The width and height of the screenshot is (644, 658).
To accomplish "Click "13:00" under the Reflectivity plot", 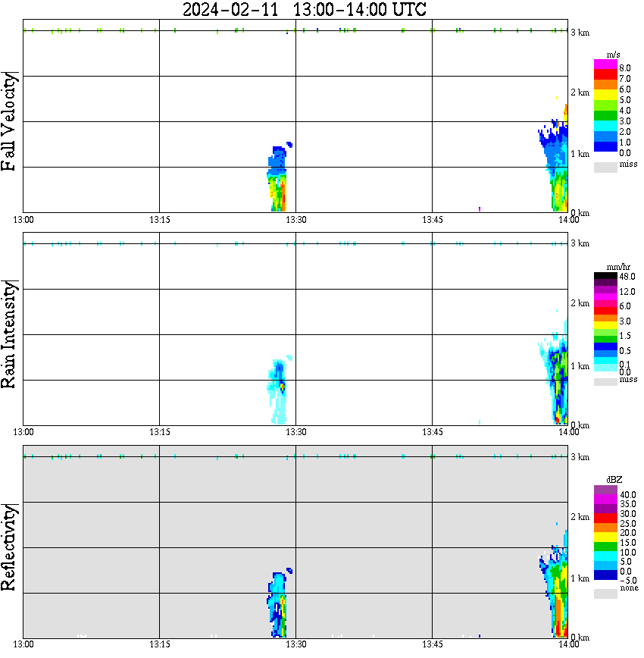I will (23, 644).
